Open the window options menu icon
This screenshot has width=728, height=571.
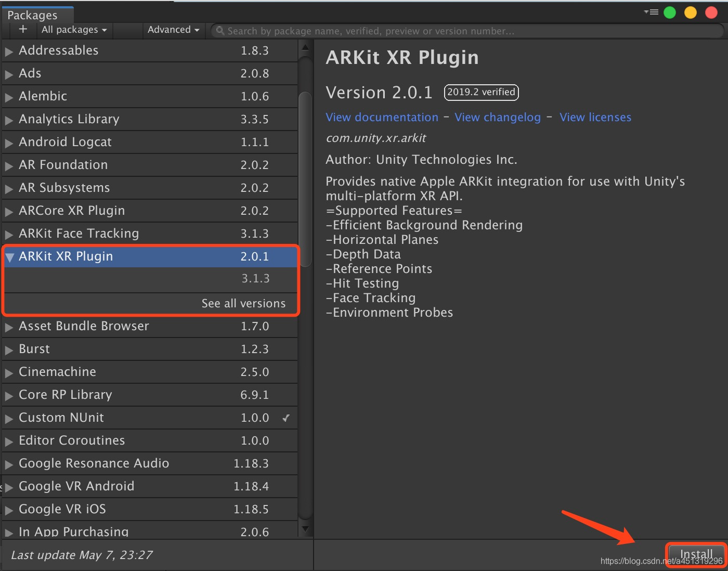point(651,12)
